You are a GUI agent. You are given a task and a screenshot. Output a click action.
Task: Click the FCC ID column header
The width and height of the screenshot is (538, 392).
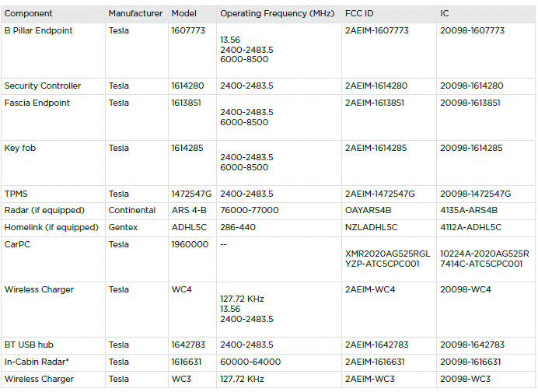click(x=359, y=14)
